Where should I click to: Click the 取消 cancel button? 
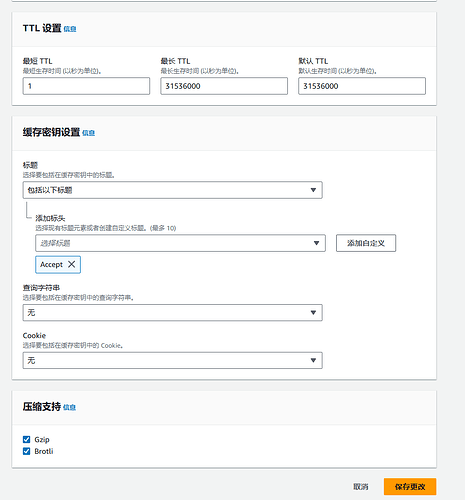tap(361, 487)
